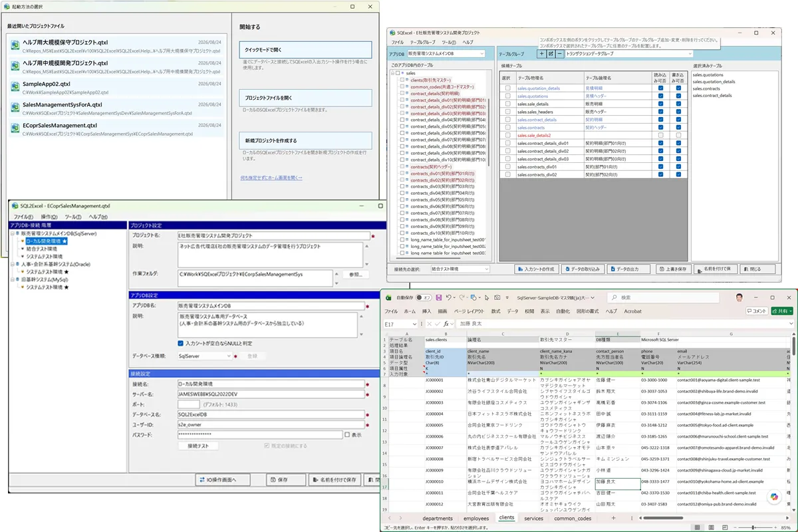Switch to the employees sheet tab
Viewport: 798px width, 532px height.
click(476, 518)
